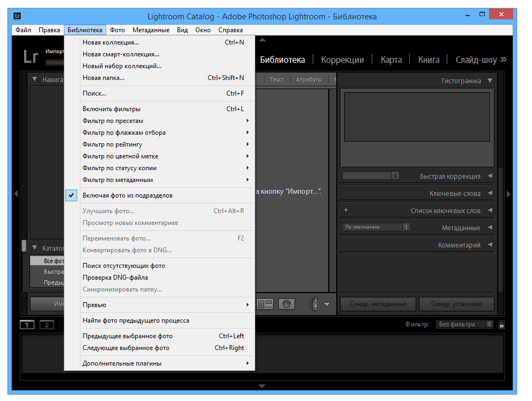Choose 'Предыдущее выбранное фото' item

click(159, 336)
